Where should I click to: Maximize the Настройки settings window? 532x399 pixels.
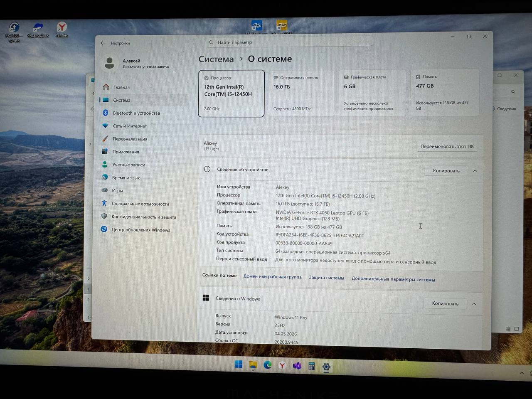click(469, 37)
